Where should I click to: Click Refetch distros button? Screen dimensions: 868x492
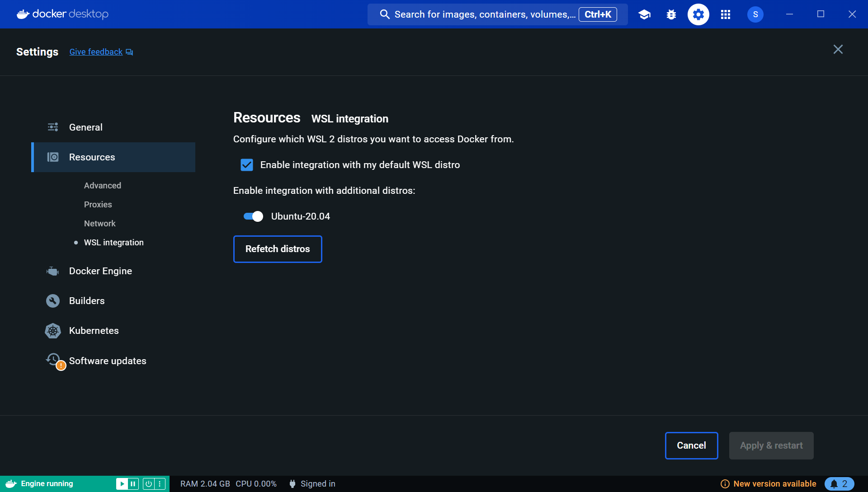(278, 249)
